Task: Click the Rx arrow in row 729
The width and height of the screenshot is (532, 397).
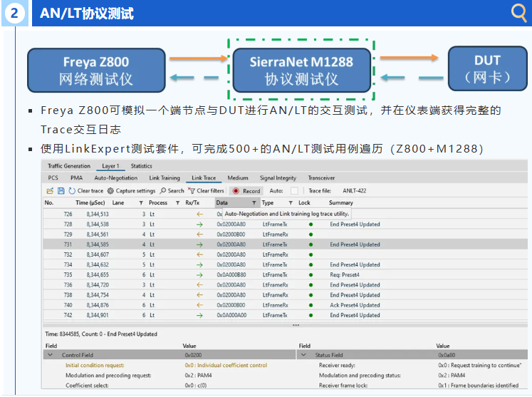Action: pyautogui.click(x=200, y=234)
